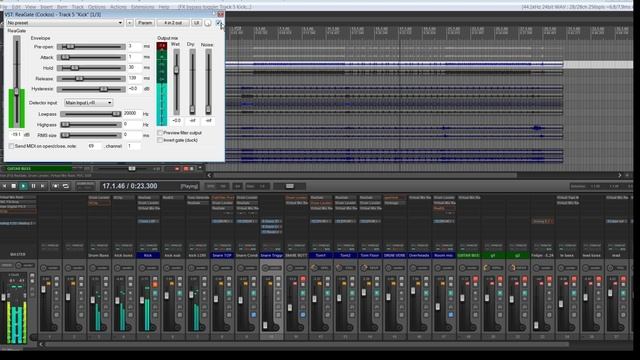The width and height of the screenshot is (640, 360).
Task: Click the Highpass filter slider
Action: pyautogui.click(x=91, y=124)
